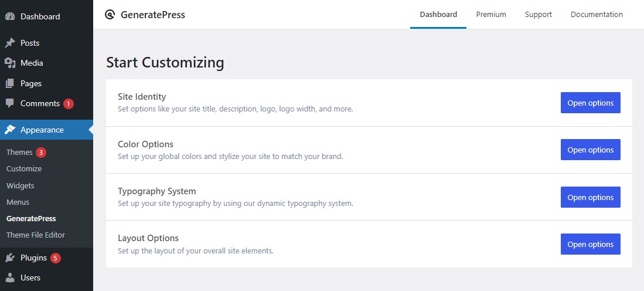Click the overall site elements description

[196, 251]
